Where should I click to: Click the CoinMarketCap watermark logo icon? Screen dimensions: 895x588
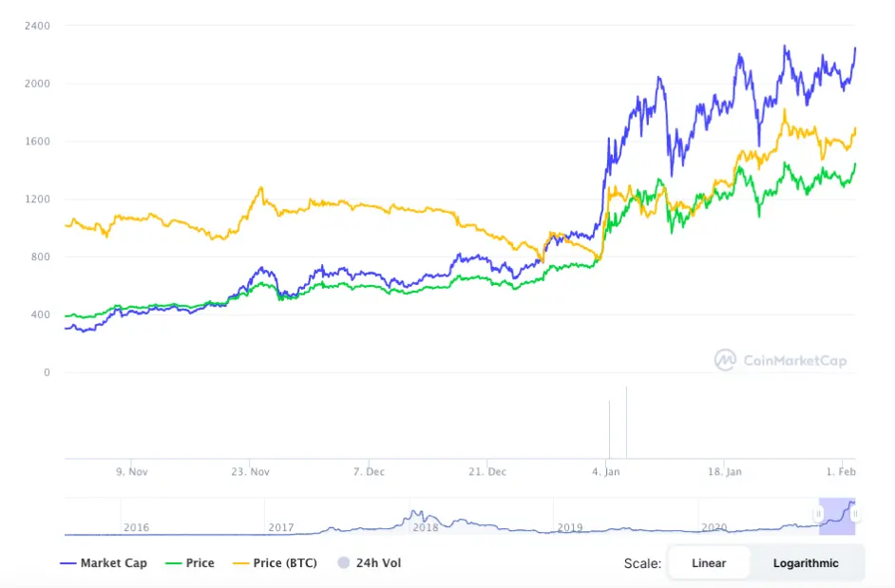tap(726, 360)
